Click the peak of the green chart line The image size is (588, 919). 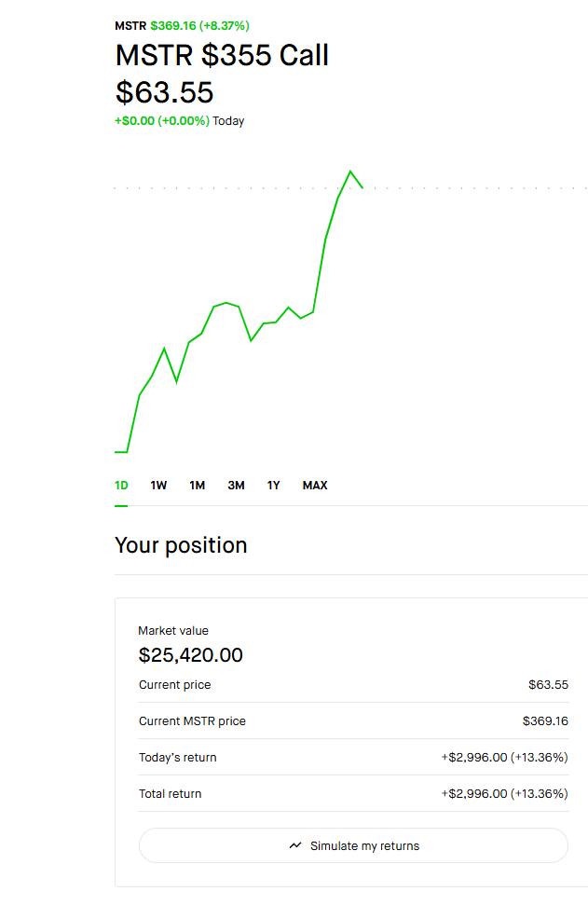[x=352, y=171]
